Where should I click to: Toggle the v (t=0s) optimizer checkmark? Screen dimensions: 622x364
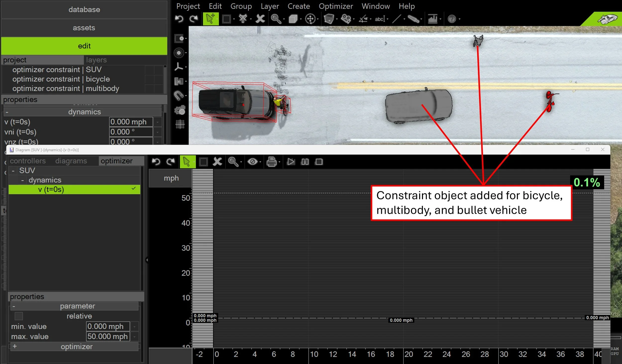(x=134, y=189)
